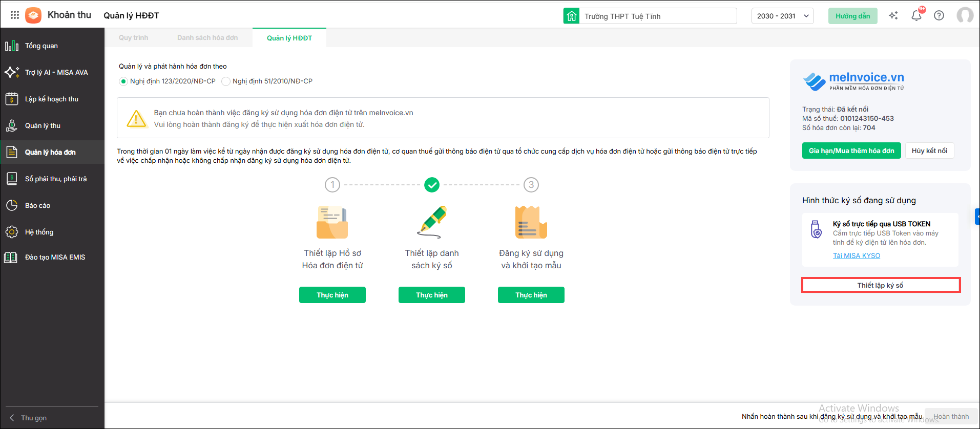The width and height of the screenshot is (980, 429).
Task: Click the Thiết lập ký số button
Action: click(x=880, y=285)
